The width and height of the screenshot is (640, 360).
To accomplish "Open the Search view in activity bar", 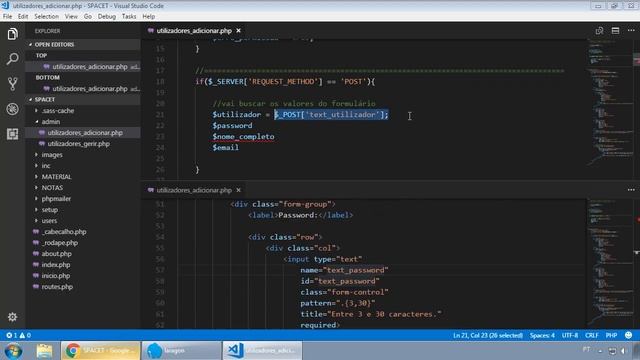I will click(x=12, y=59).
